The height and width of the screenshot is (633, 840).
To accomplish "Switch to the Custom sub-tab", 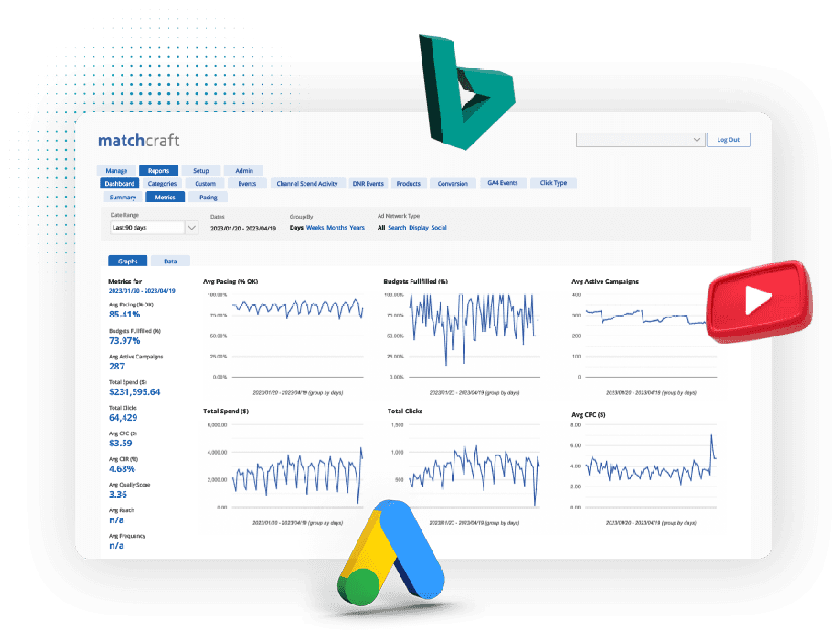I will 205,183.
